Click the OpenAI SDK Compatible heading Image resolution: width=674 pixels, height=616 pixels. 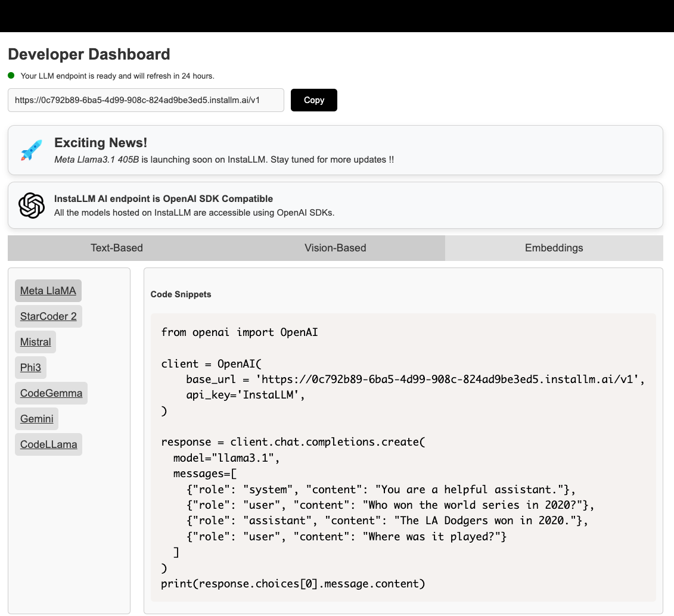(163, 199)
